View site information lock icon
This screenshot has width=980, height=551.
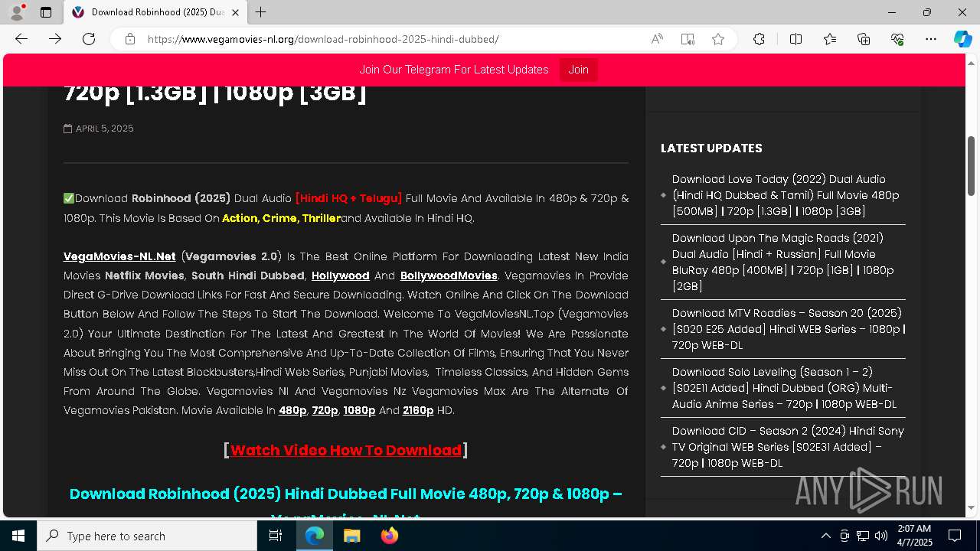coord(130,39)
